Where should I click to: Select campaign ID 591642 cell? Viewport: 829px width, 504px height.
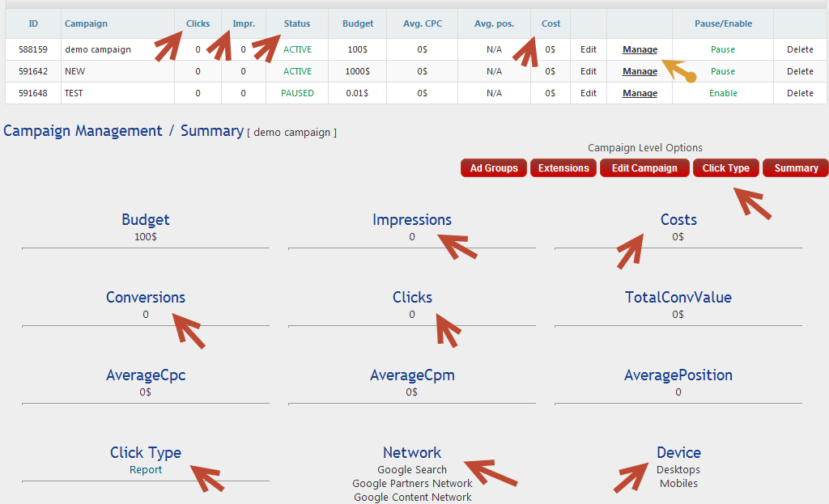click(x=32, y=71)
